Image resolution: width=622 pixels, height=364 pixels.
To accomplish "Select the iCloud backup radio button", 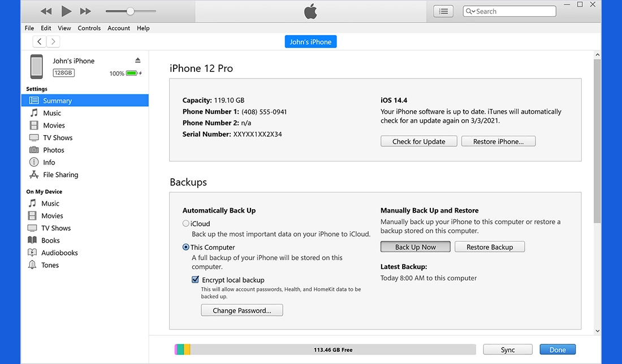I will (185, 223).
